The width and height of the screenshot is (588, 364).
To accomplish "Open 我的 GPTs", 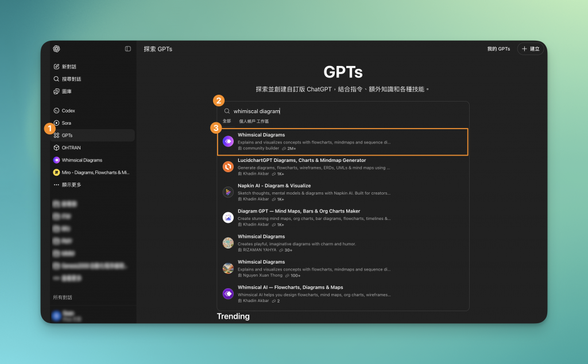I will tap(498, 49).
